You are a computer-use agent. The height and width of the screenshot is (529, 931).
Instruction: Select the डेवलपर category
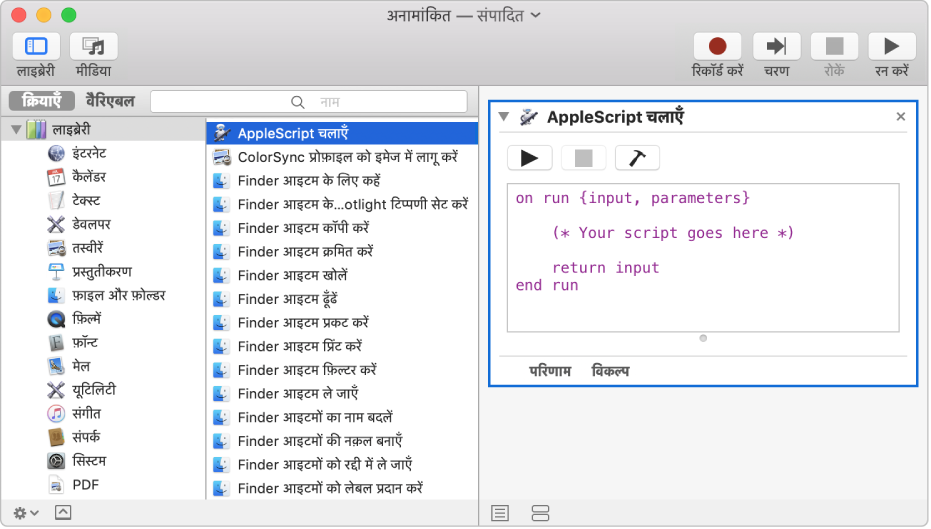(91, 224)
